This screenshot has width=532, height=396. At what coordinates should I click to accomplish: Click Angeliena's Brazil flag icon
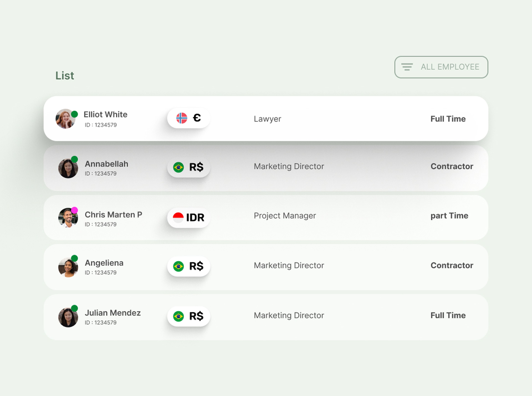click(178, 266)
